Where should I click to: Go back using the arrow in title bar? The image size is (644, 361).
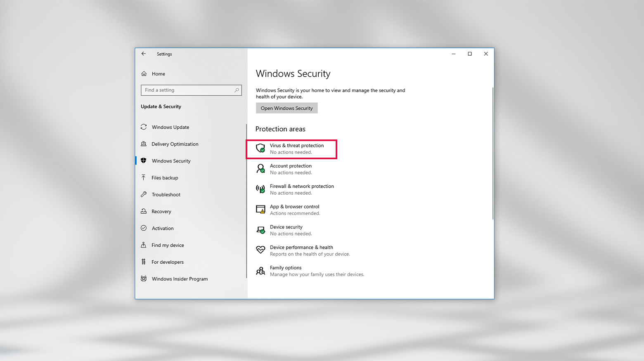pyautogui.click(x=144, y=54)
